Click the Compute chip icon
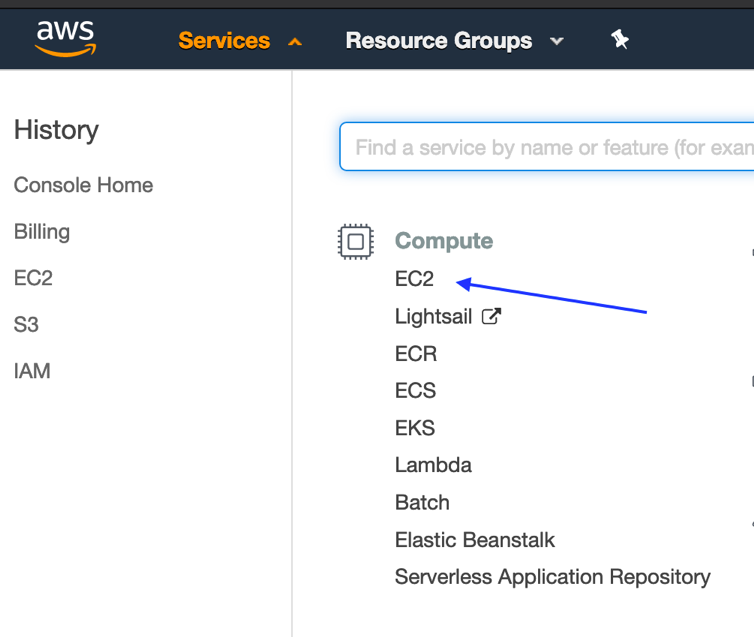This screenshot has width=754, height=637. click(355, 241)
